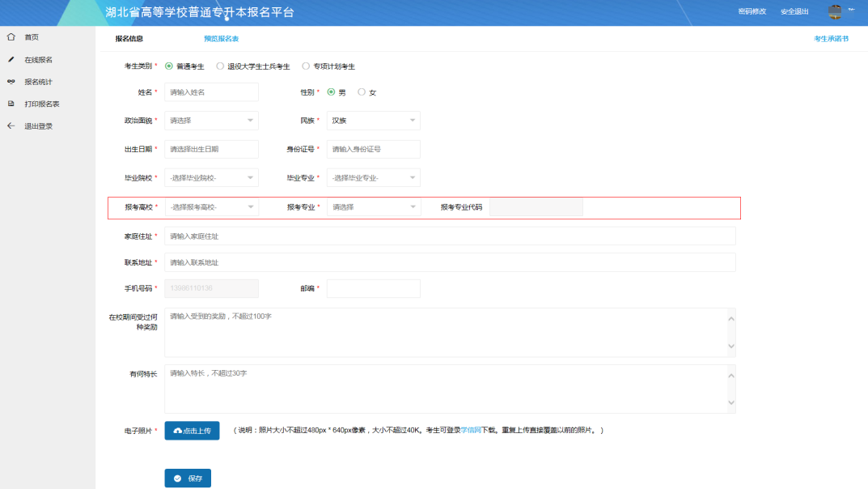Open the user avatar in the top bar
The image size is (868, 489).
click(x=835, y=11)
